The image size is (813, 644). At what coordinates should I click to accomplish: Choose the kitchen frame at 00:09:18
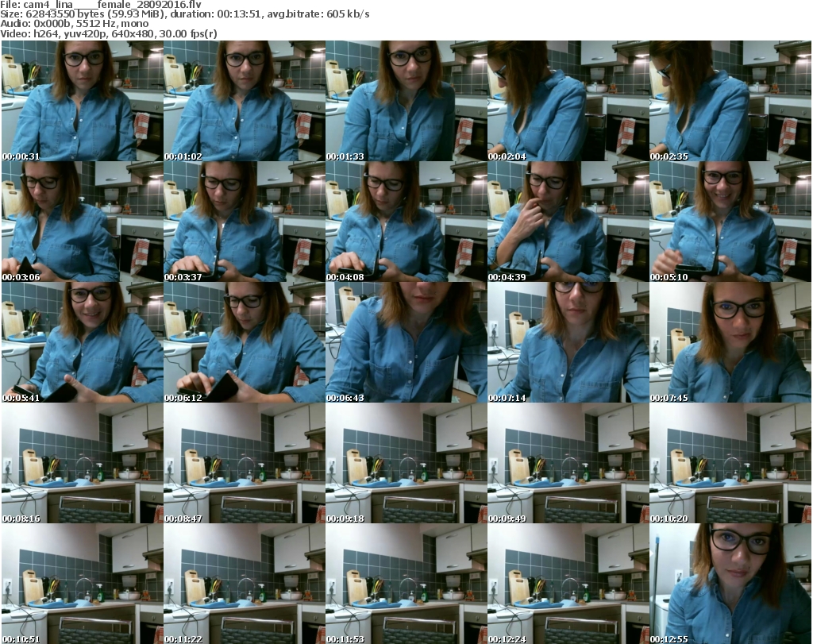406,463
